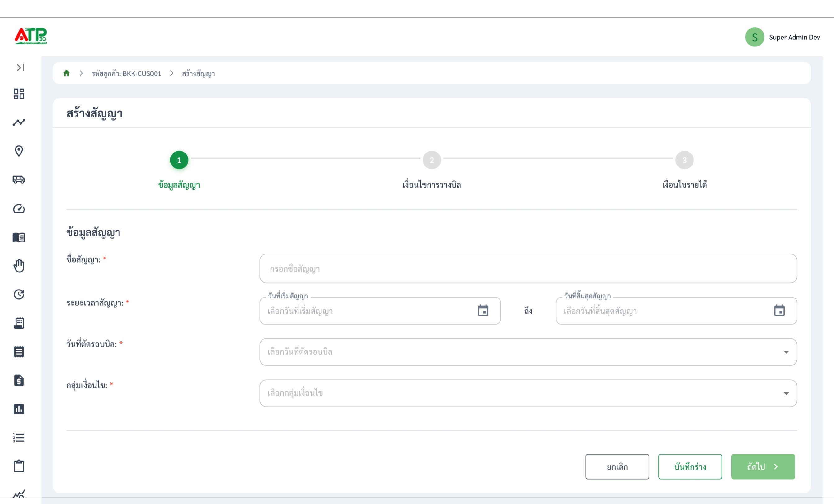Open the lined list sheet sidebar icon
834x504 pixels.
(19, 352)
